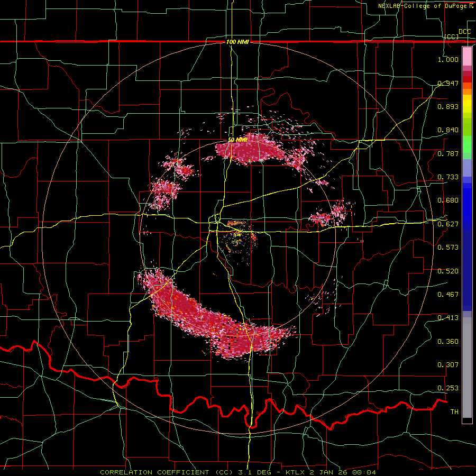The height and width of the screenshot is (476, 476).
Task: Click the 0.467 legend value
Action: [x=448, y=295]
